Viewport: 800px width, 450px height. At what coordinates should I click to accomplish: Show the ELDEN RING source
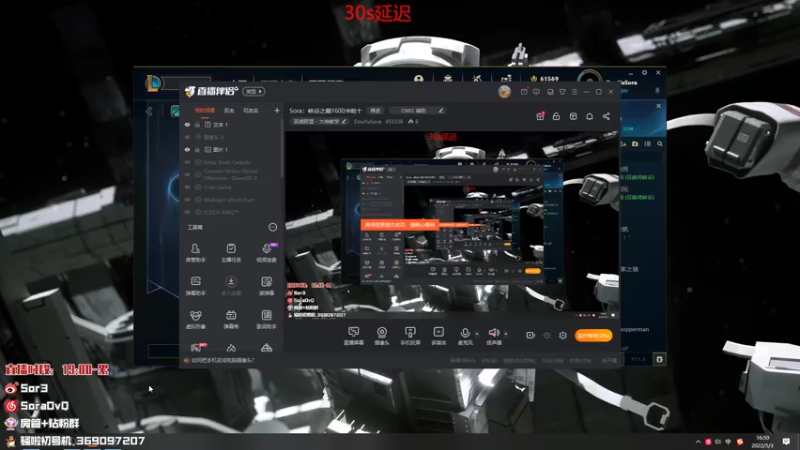pyautogui.click(x=187, y=212)
